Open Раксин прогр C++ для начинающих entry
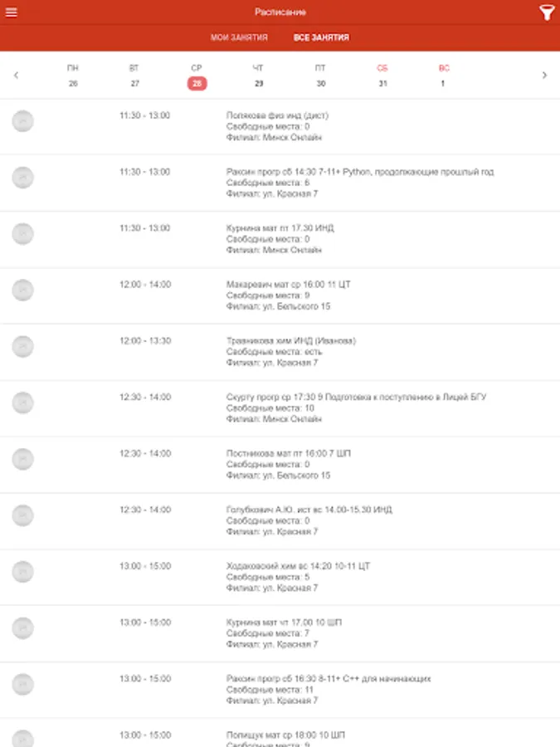Image resolution: width=560 pixels, height=747 pixels. [328, 689]
